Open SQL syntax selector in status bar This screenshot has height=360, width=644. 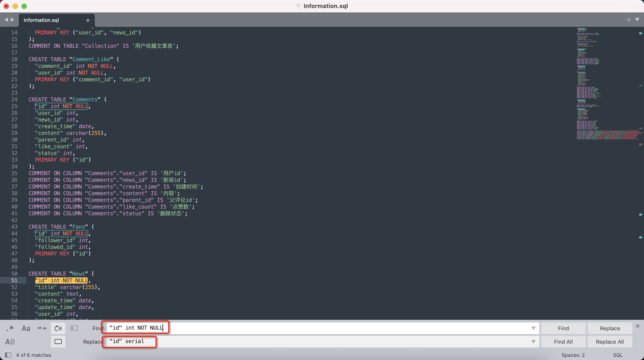[618, 355]
